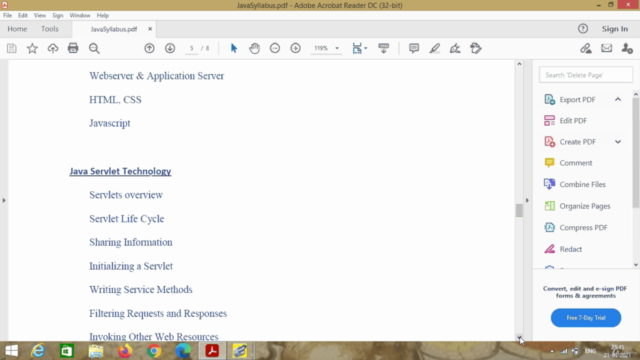Collapse the Export PDF chevron
The image size is (640, 360).
click(618, 100)
